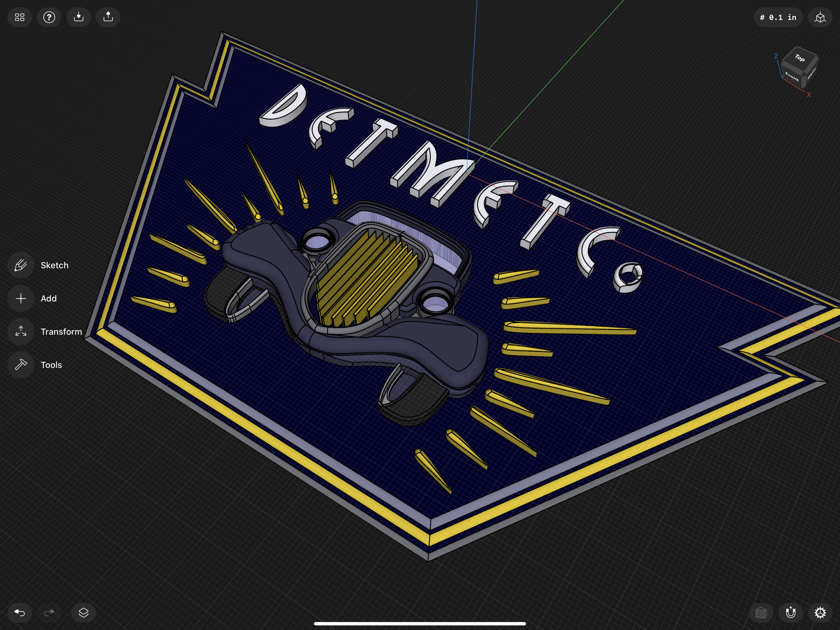Toggle perspective orthographic cube icon
This screenshot has height=630, width=840.
pyautogui.click(x=820, y=17)
